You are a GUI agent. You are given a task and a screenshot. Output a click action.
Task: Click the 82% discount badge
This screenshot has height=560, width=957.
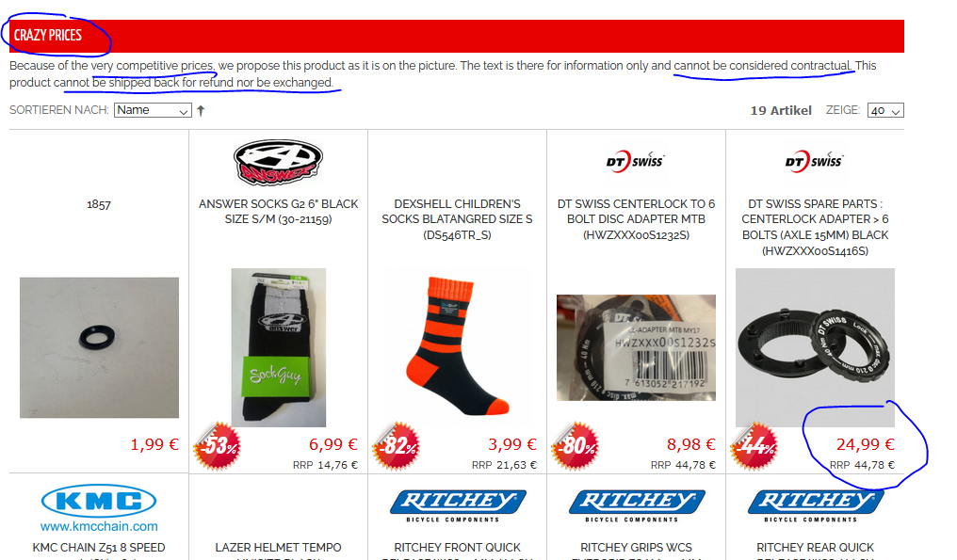click(x=397, y=446)
